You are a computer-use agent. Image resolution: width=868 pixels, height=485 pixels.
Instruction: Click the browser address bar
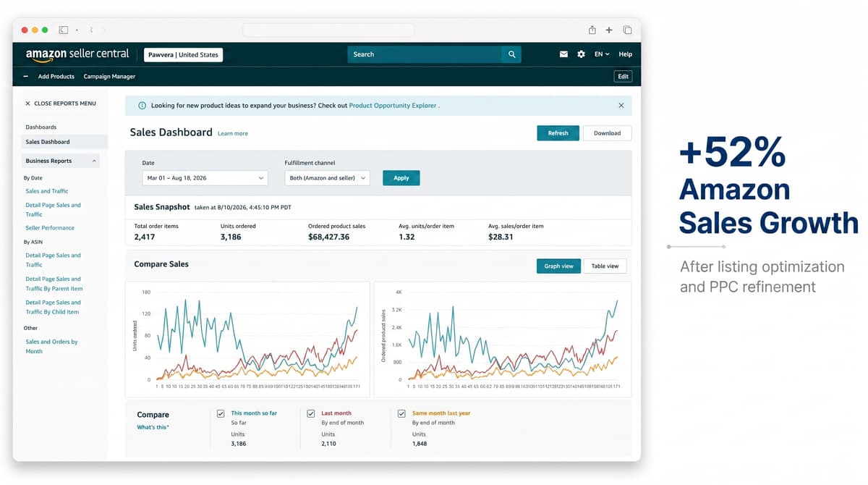328,30
